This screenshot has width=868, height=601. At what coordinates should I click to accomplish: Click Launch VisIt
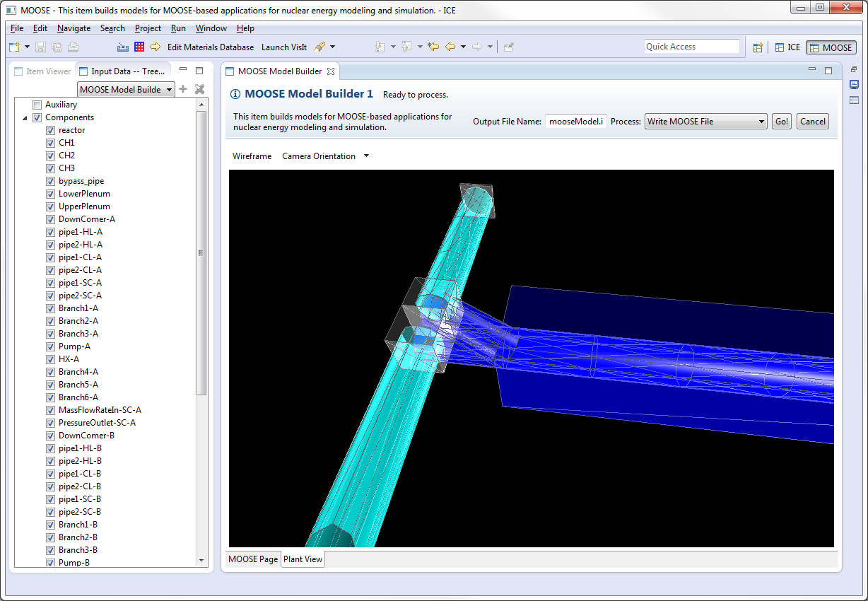click(284, 47)
